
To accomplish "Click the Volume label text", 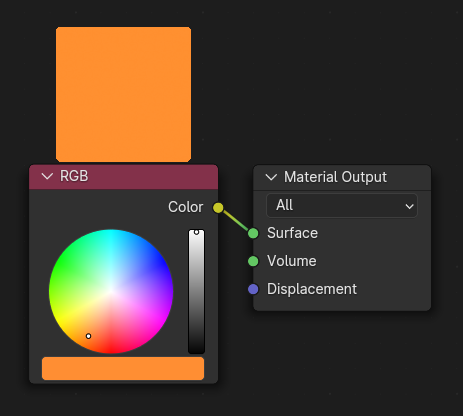I will coord(292,261).
